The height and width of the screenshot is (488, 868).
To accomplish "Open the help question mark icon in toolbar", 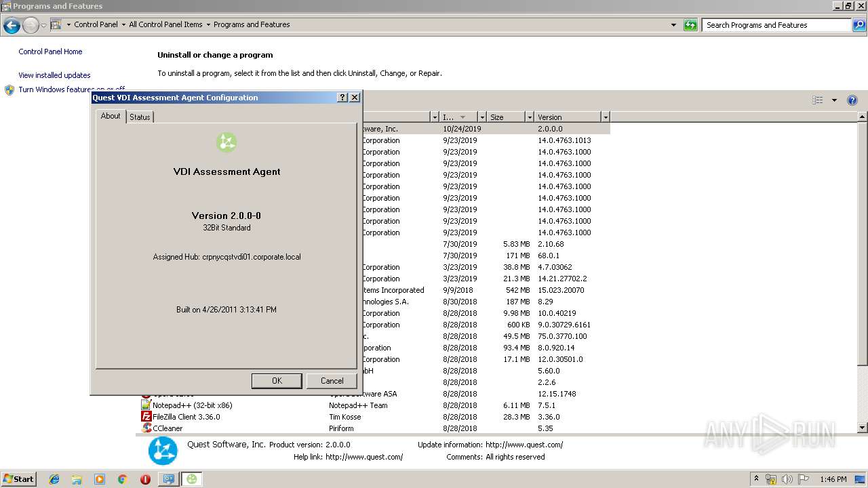I will point(852,100).
